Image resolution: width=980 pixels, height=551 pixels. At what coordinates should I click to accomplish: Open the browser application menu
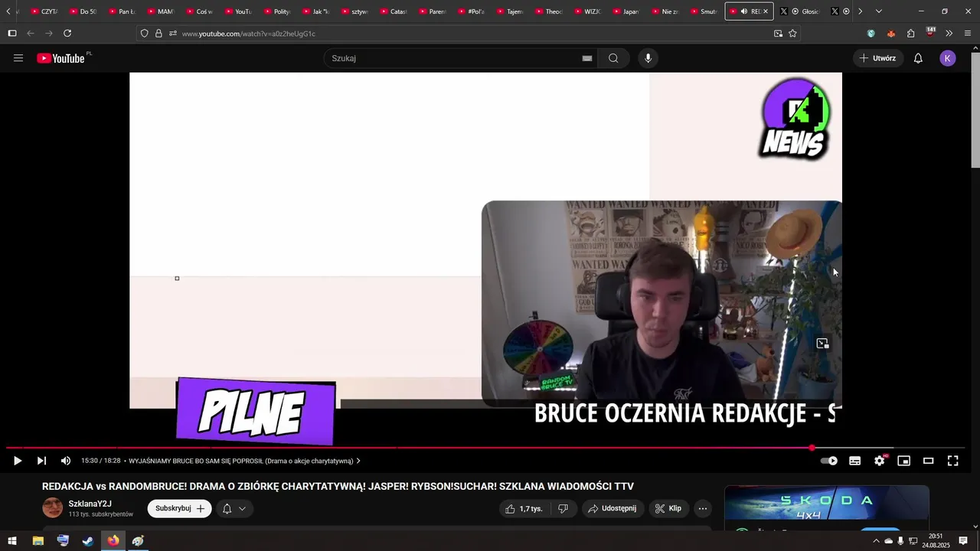click(968, 34)
